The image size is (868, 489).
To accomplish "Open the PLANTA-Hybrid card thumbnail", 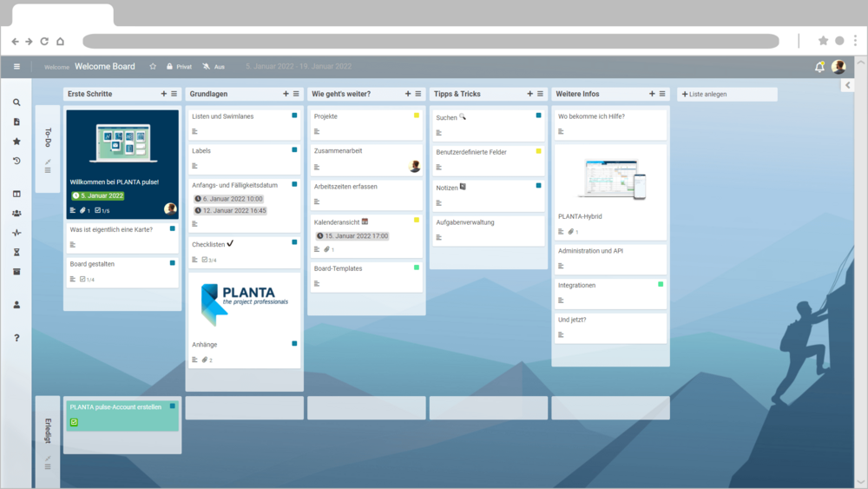I will tap(611, 180).
